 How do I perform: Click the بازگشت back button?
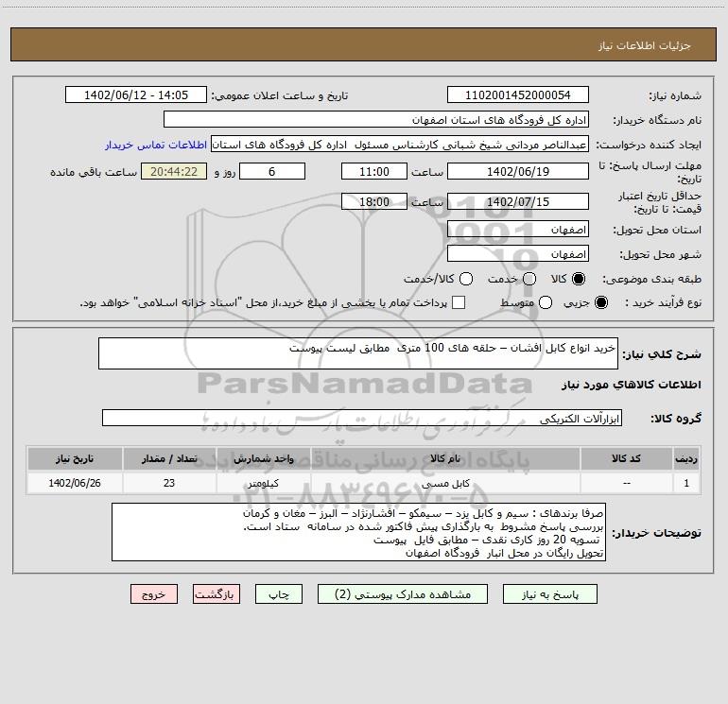217,594
